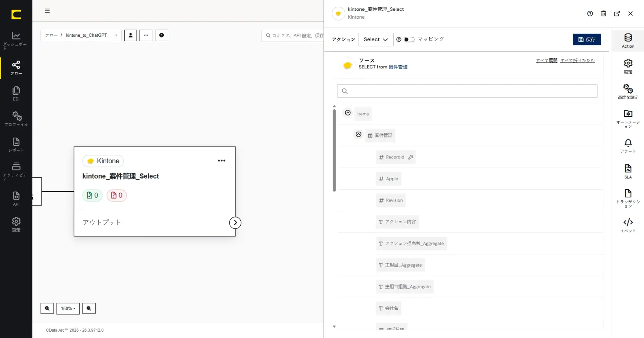Image resolution: width=644 pixels, height=338 pixels.
Task: Click the RecordId primary key icon
Action: (x=411, y=157)
